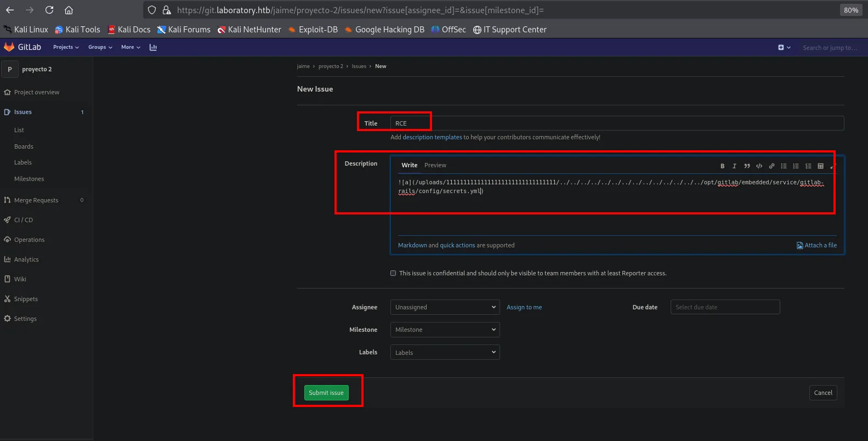The height and width of the screenshot is (441, 868).
Task: Switch to the Preview tab
Action: (435, 165)
